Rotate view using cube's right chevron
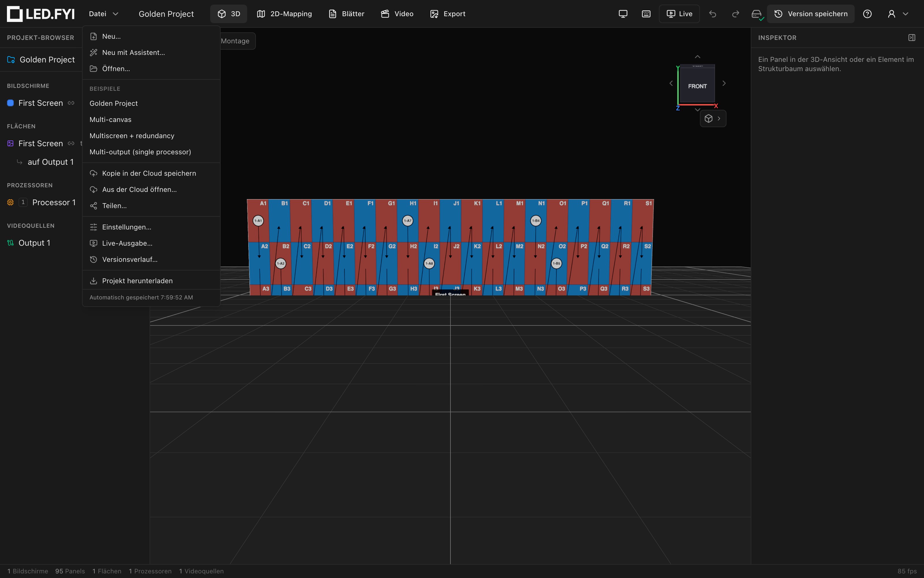 pos(724,83)
